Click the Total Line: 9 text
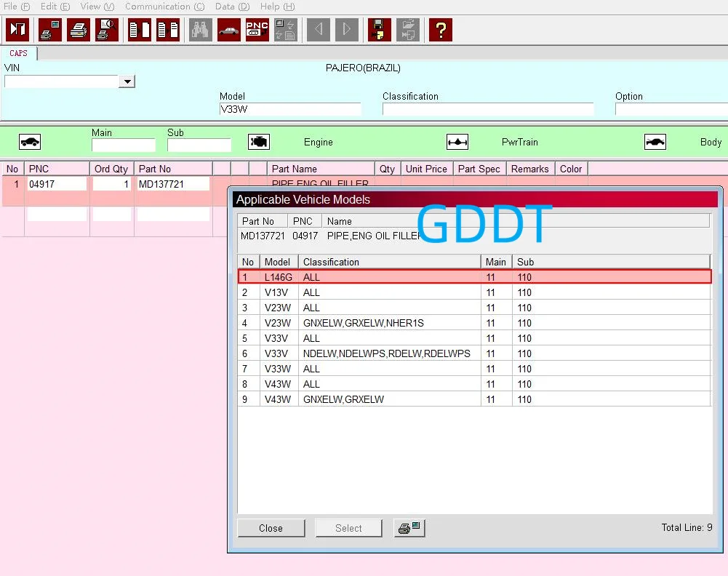Viewport: 728px width, 576px height. 687,527
